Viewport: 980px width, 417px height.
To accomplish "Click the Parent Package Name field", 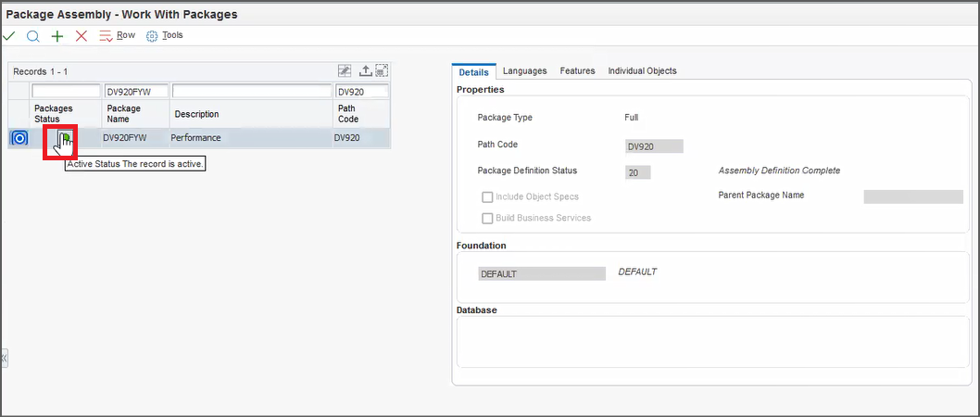I will (913, 197).
